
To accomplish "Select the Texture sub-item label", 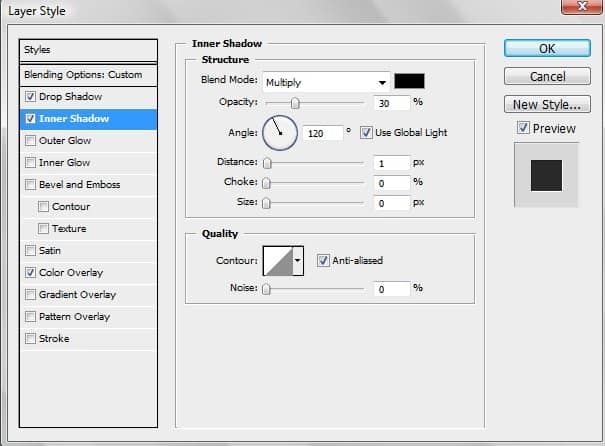I will [69, 228].
